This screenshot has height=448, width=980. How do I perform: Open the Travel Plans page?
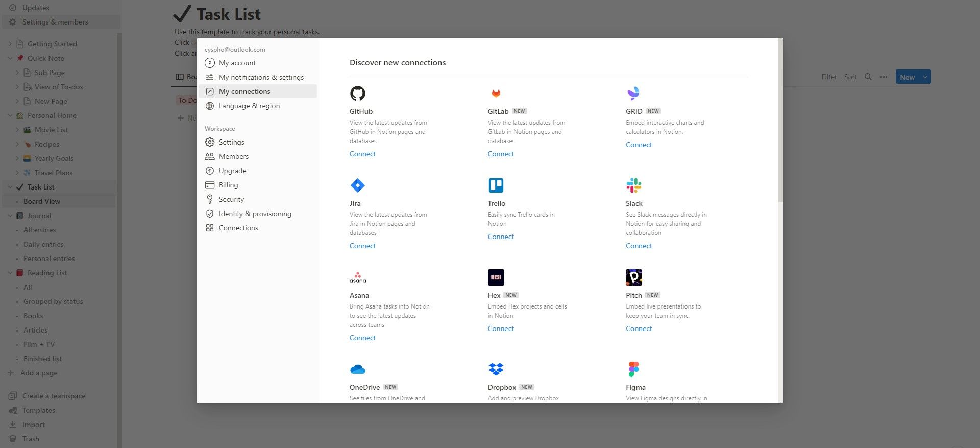pyautogui.click(x=54, y=173)
